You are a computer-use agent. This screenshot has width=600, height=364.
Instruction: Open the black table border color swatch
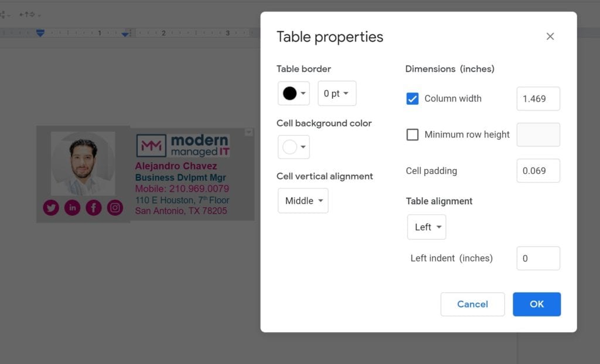click(x=294, y=93)
